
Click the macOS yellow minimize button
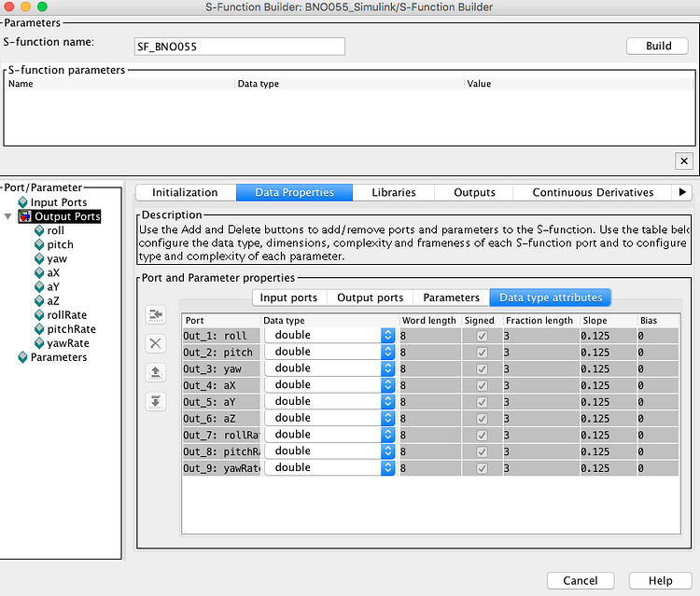25,7
